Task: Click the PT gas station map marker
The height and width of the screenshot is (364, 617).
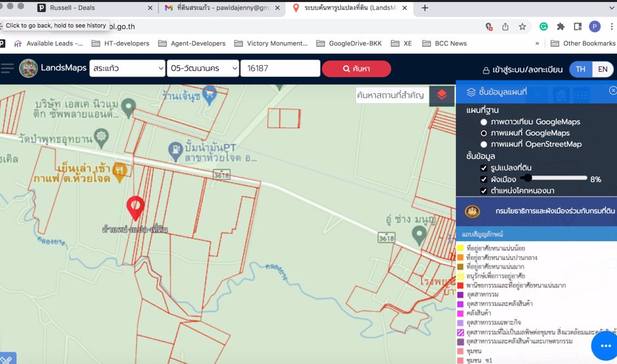Action: (177, 151)
